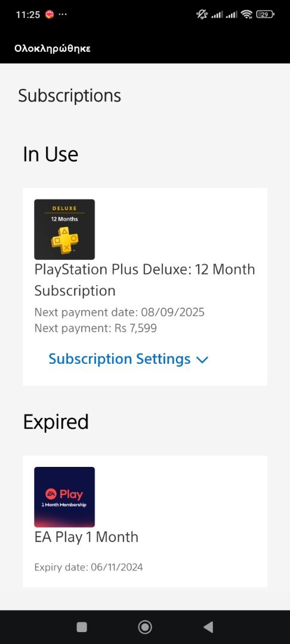Tap the Android recent apps square icon
Viewport: 290px width, 644px height.
coord(82,627)
